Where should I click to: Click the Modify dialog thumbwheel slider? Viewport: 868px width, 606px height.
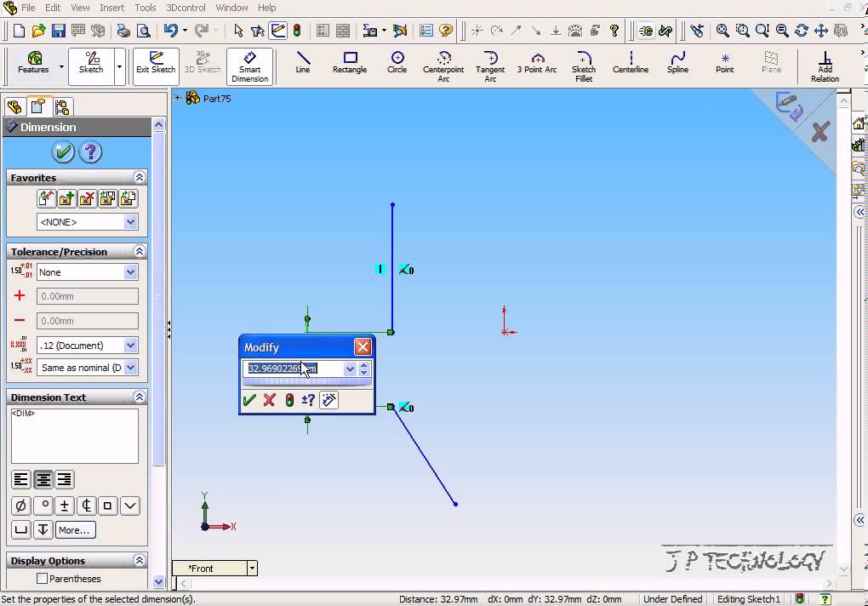[x=306, y=382]
